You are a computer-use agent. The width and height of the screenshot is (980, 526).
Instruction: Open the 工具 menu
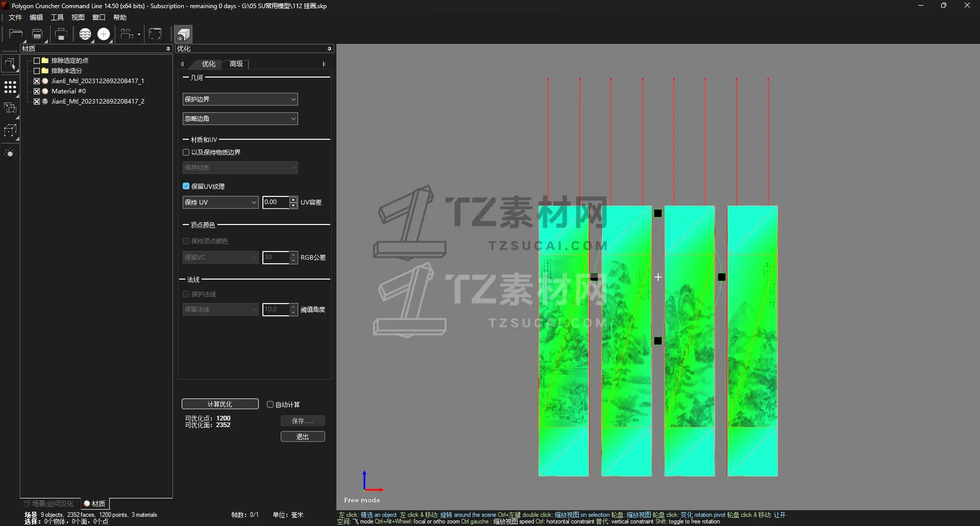point(57,17)
